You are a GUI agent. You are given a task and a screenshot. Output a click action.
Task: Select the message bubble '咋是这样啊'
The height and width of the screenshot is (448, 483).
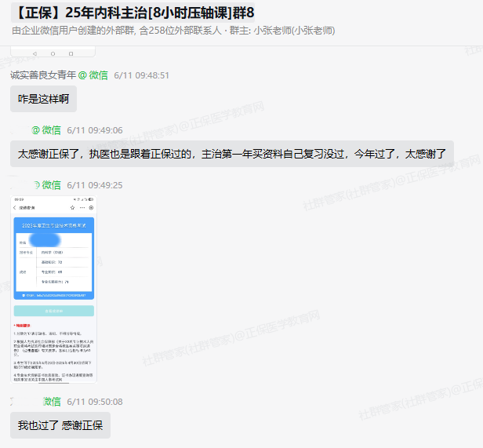click(43, 100)
